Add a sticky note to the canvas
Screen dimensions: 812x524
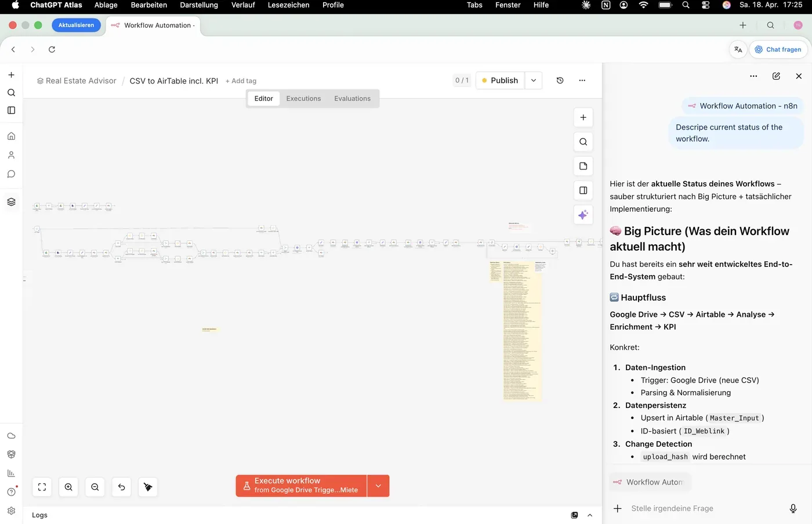point(583,166)
